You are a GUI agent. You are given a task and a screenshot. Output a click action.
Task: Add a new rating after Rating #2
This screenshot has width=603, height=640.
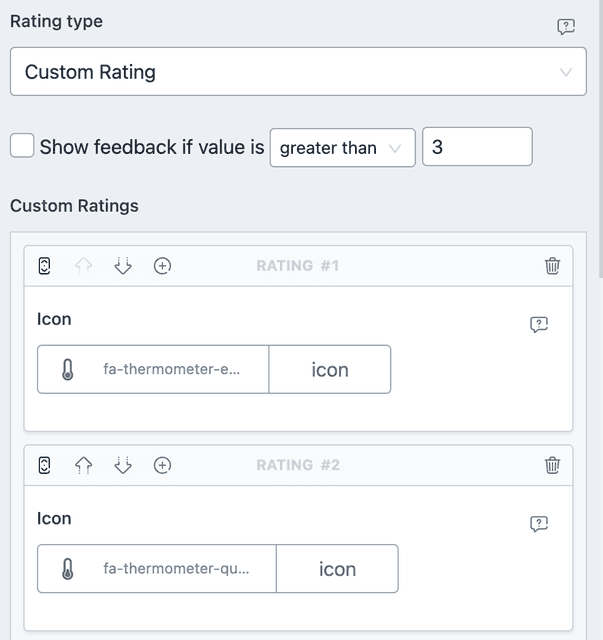(x=162, y=465)
